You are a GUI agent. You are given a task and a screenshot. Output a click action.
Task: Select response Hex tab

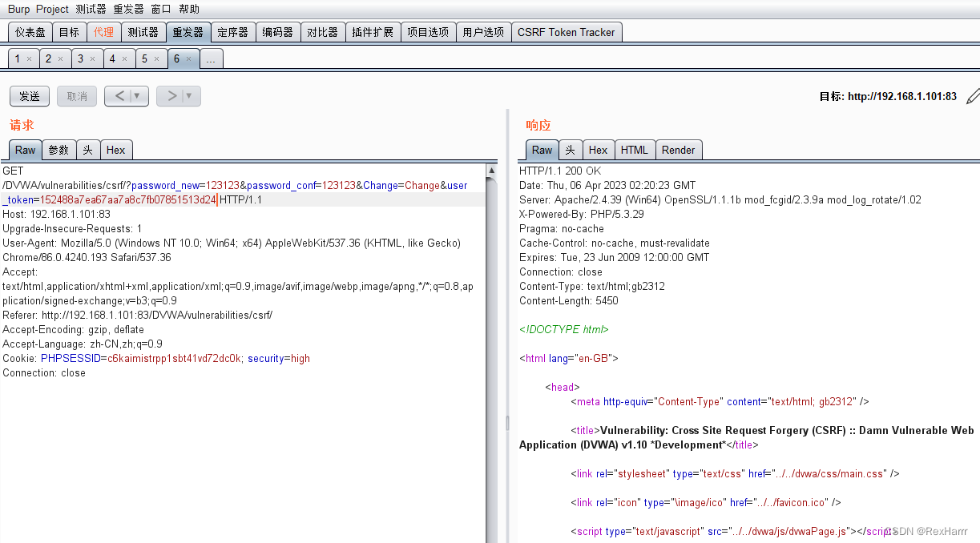598,150
